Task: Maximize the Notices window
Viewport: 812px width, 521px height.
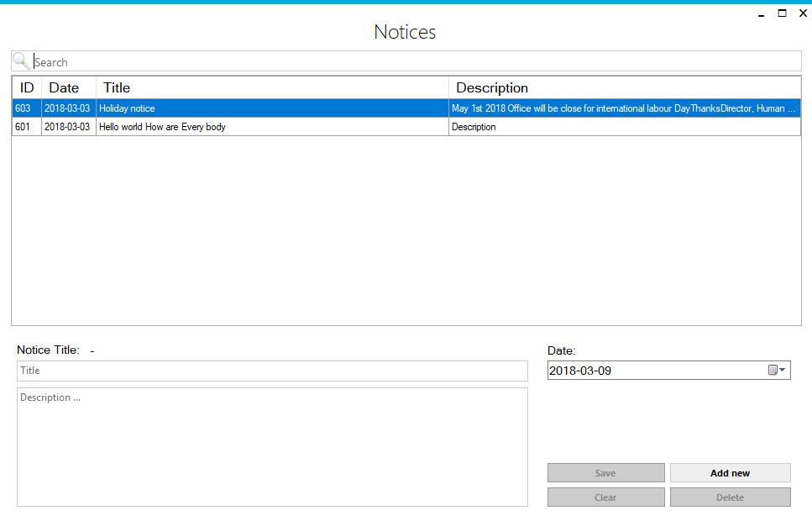Action: coord(782,13)
